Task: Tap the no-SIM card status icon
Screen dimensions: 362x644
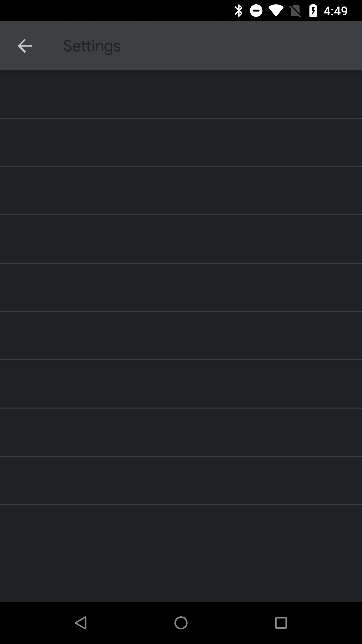Action: point(295,11)
